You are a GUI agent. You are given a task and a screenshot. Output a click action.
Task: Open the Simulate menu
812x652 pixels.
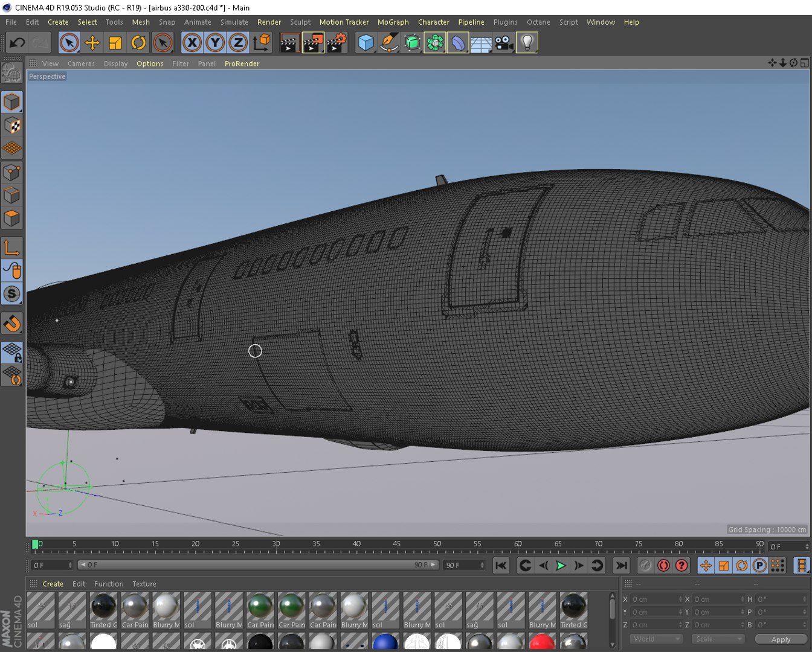point(234,22)
